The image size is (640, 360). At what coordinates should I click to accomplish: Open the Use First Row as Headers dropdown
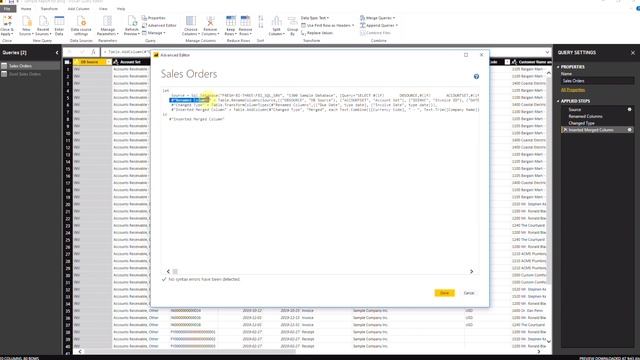(327, 25)
